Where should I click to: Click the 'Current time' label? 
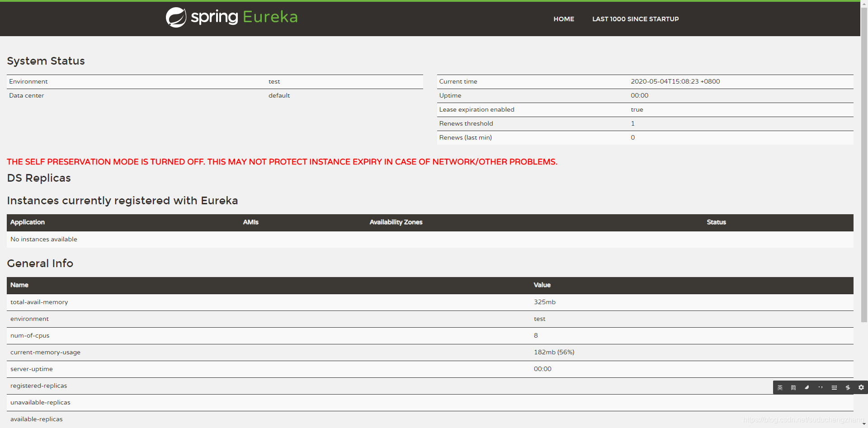(x=458, y=81)
